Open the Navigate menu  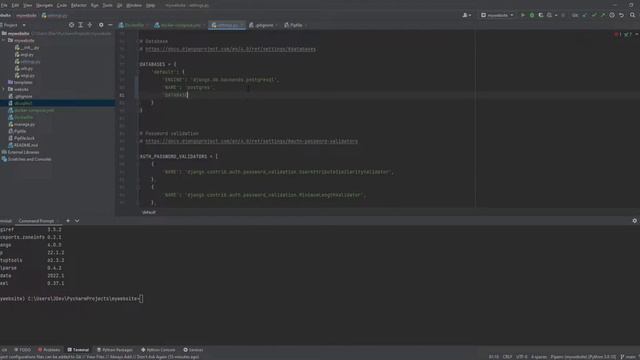pos(44,5)
